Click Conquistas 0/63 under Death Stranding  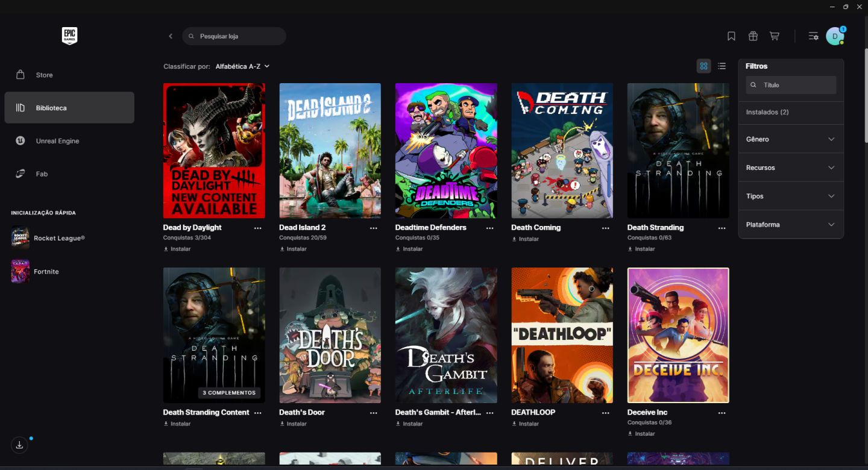click(x=649, y=238)
